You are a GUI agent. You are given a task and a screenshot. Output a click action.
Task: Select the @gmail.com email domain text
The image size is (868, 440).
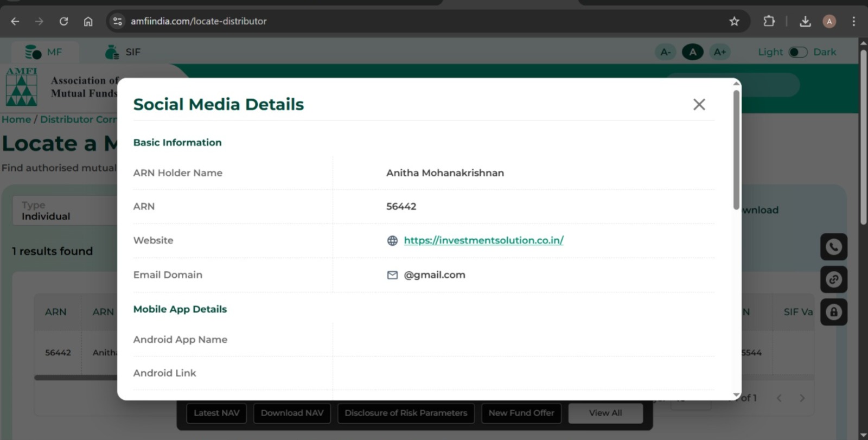point(435,275)
